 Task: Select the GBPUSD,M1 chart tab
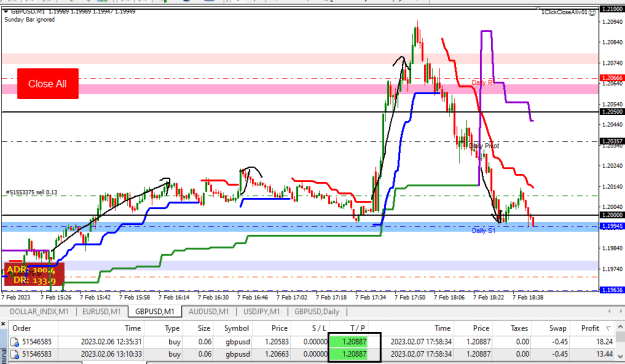click(155, 311)
